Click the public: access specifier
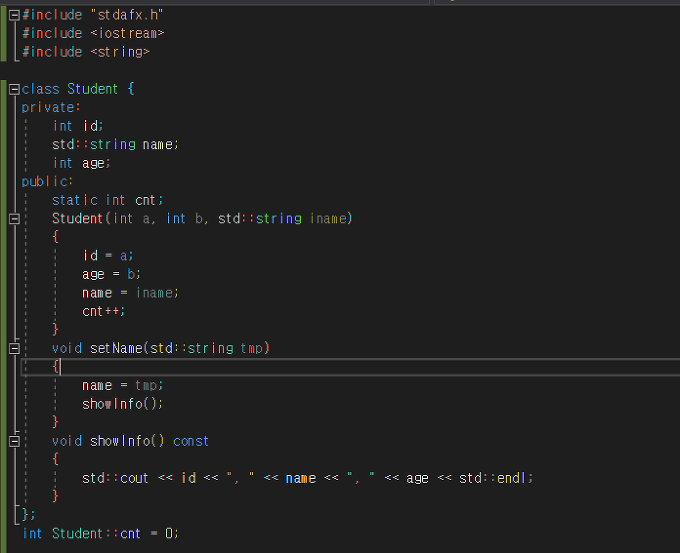The image size is (680, 553). [x=47, y=181]
